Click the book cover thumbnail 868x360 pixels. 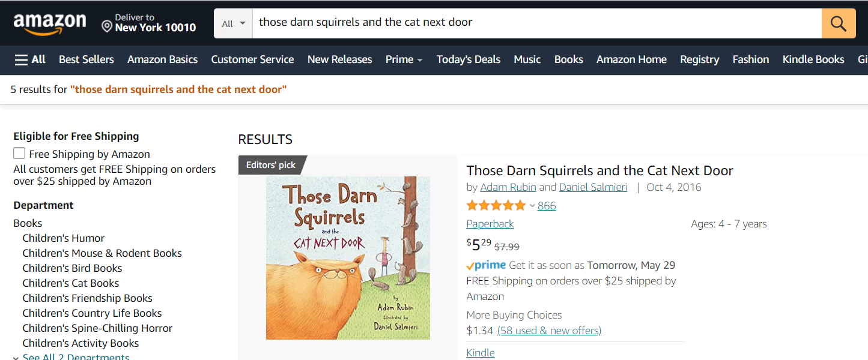click(x=348, y=258)
